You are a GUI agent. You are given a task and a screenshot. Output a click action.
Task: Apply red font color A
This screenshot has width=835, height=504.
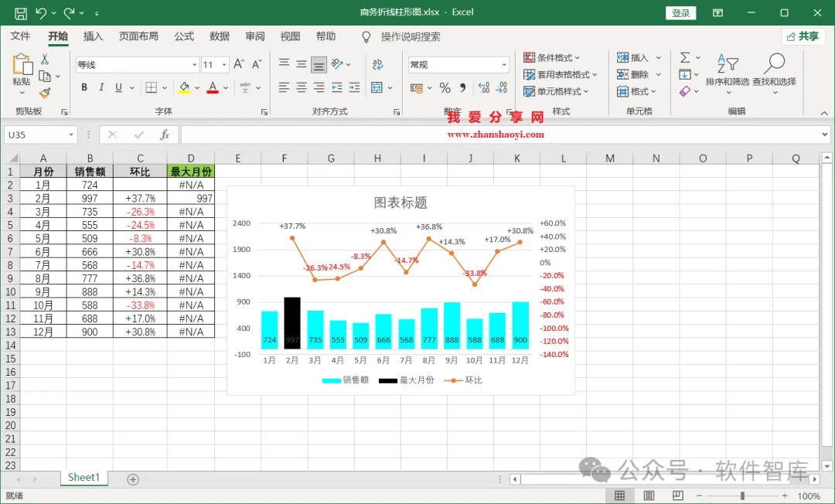213,87
